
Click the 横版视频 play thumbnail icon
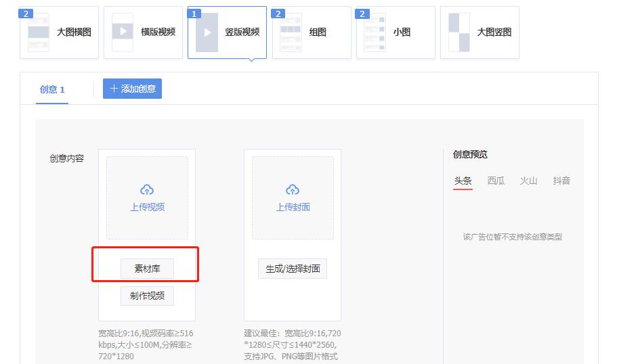(x=123, y=32)
